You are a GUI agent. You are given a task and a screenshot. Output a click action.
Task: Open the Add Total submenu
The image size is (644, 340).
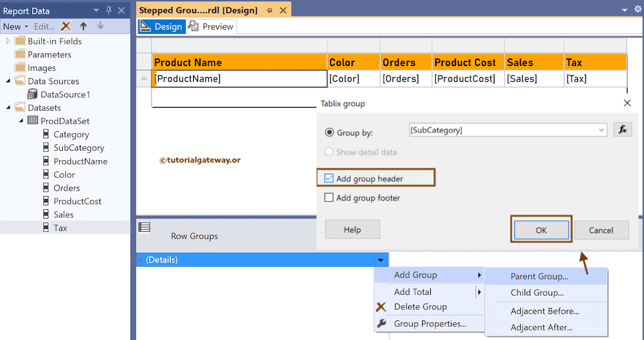tap(430, 292)
